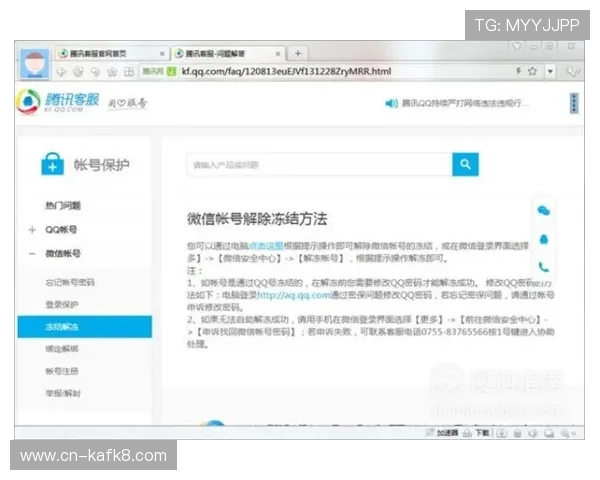The width and height of the screenshot is (600, 480).
Task: Close the 腾讯客服官网首页 tab
Action: pos(162,54)
